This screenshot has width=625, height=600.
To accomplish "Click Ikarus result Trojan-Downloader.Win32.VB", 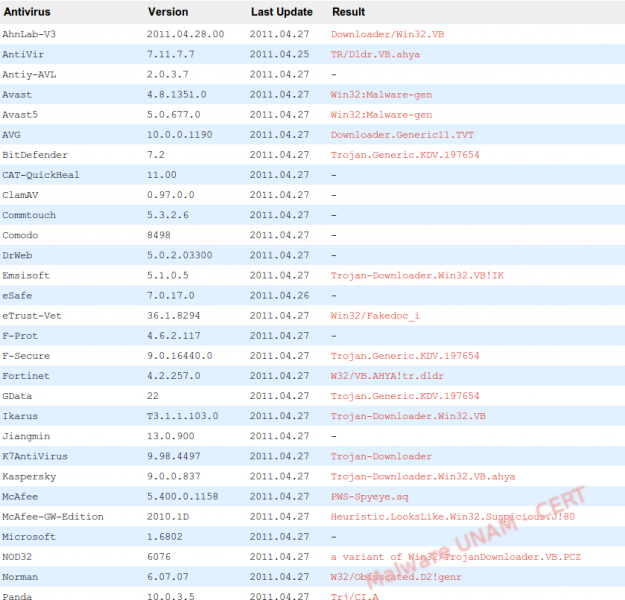I will (408, 416).
